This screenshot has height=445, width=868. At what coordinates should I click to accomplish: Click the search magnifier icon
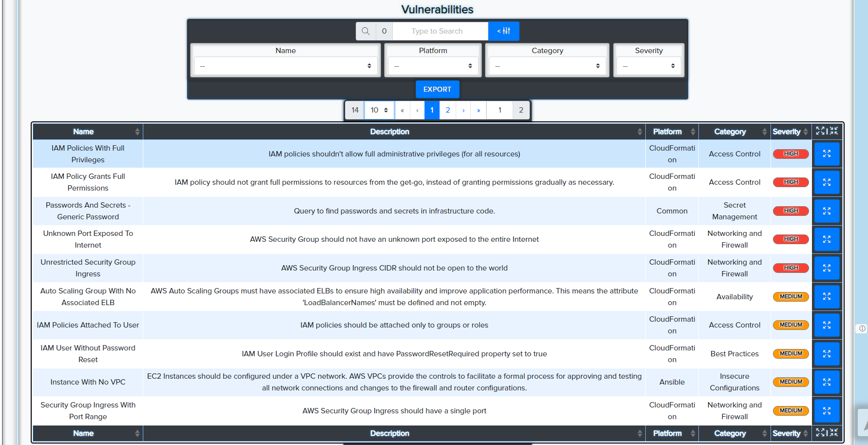[x=366, y=31]
